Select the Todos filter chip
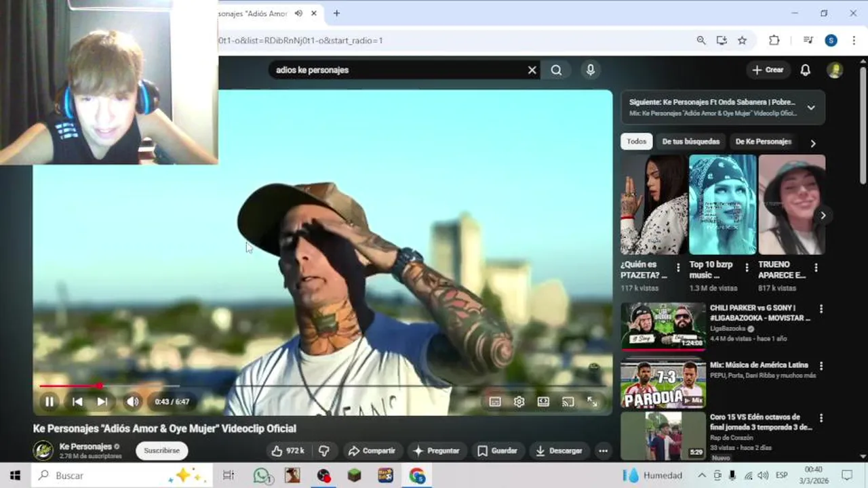 [x=637, y=142]
